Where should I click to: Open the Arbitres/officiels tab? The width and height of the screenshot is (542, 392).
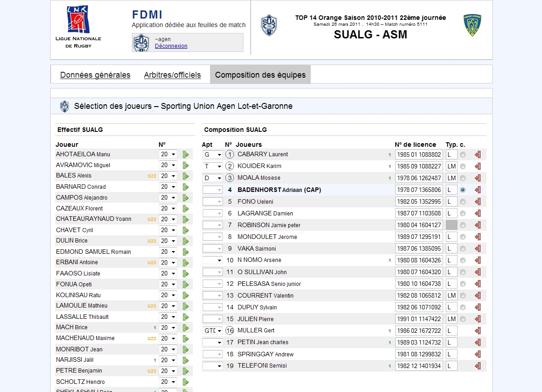[x=173, y=75]
